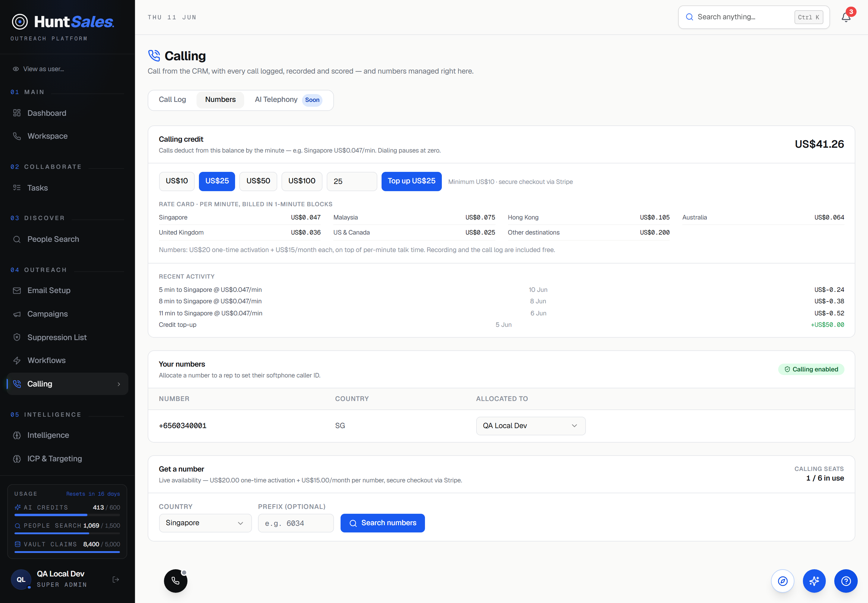
Task: Click the Credit top-up activity row
Action: coord(501,325)
